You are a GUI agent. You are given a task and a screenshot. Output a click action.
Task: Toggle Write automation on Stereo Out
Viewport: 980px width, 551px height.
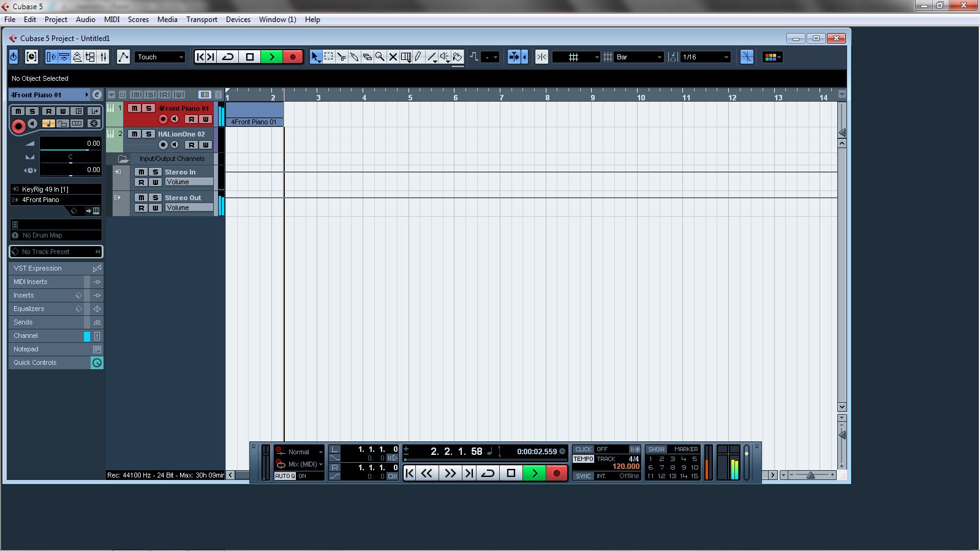coord(156,208)
